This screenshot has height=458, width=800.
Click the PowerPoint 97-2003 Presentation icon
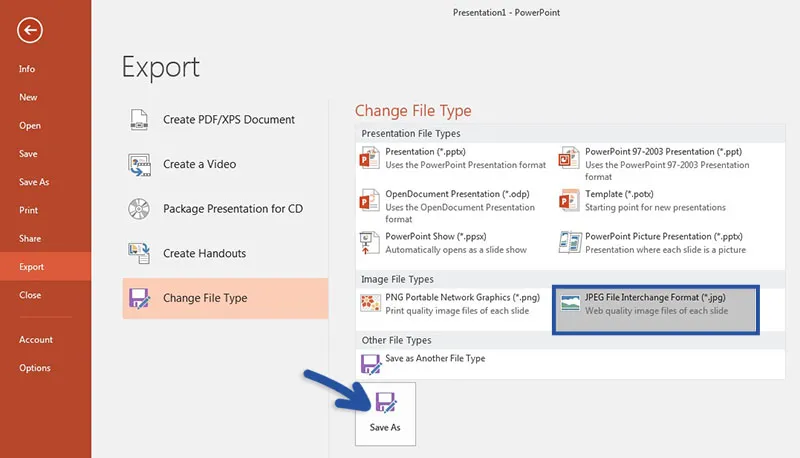570,158
